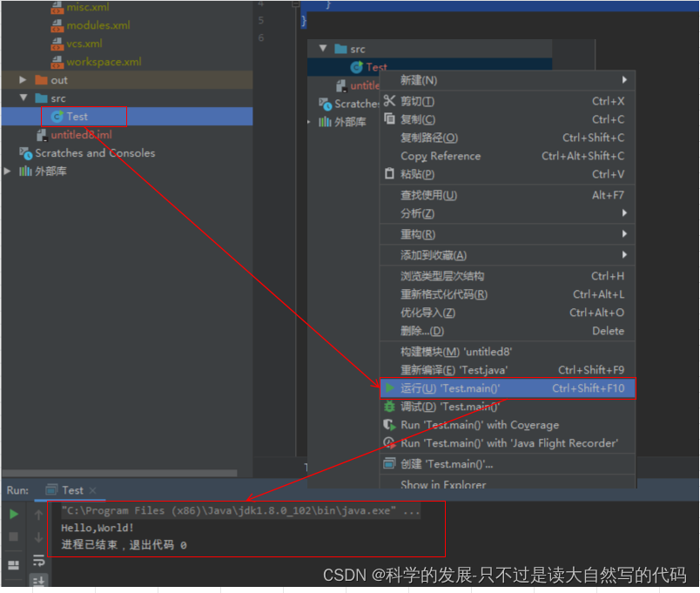Open modules.xml file in project tree
The width and height of the screenshot is (700, 593).
click(x=98, y=25)
